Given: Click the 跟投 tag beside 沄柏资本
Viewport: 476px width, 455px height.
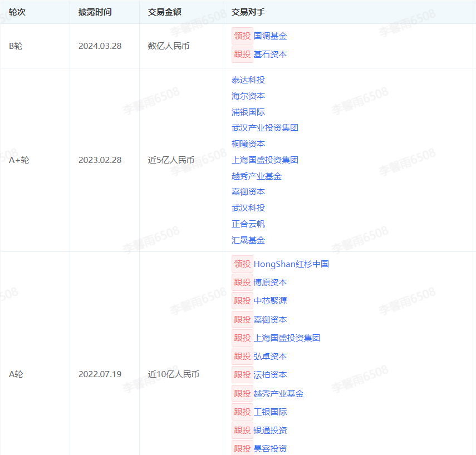Looking at the screenshot, I should click(242, 375).
